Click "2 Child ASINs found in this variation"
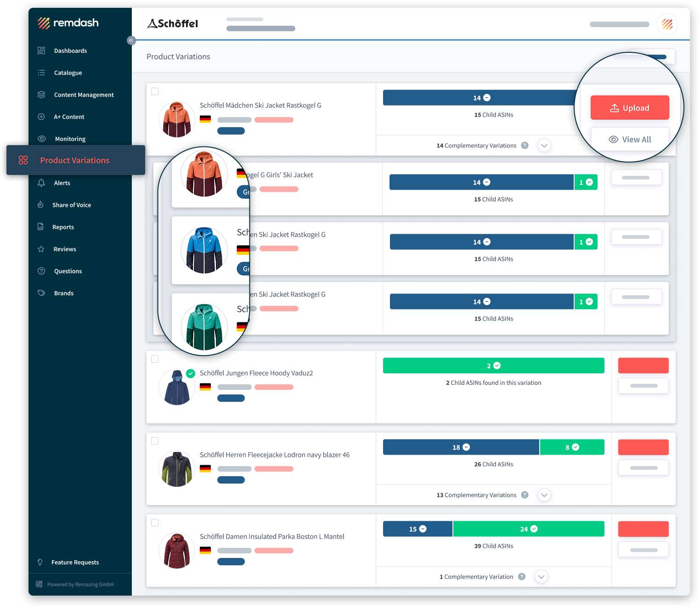Image resolution: width=700 pixels, height=608 pixels. pyautogui.click(x=494, y=383)
